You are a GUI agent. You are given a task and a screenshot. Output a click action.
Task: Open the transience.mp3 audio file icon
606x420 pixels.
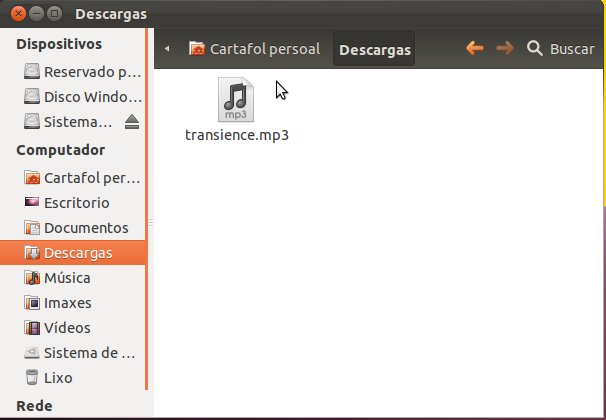pyautogui.click(x=236, y=100)
